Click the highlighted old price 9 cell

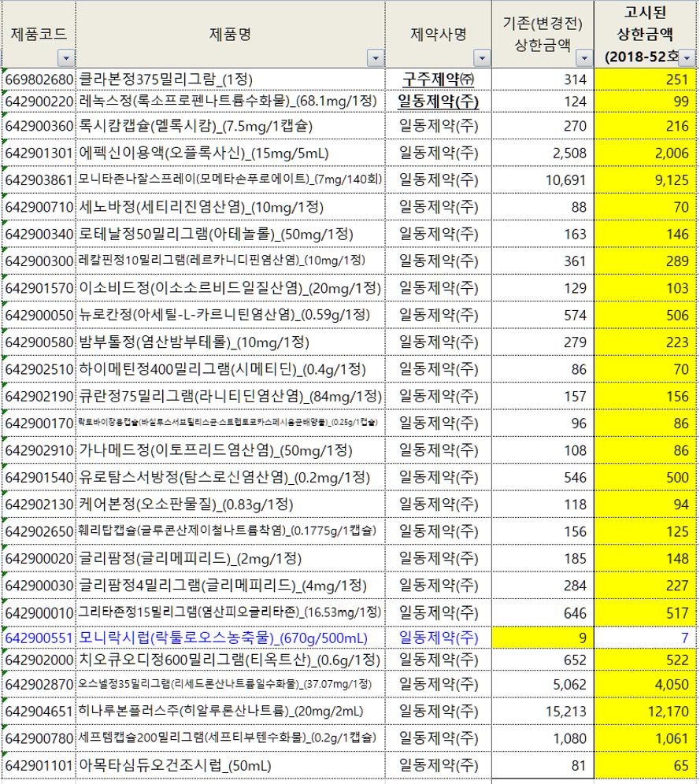click(x=543, y=638)
